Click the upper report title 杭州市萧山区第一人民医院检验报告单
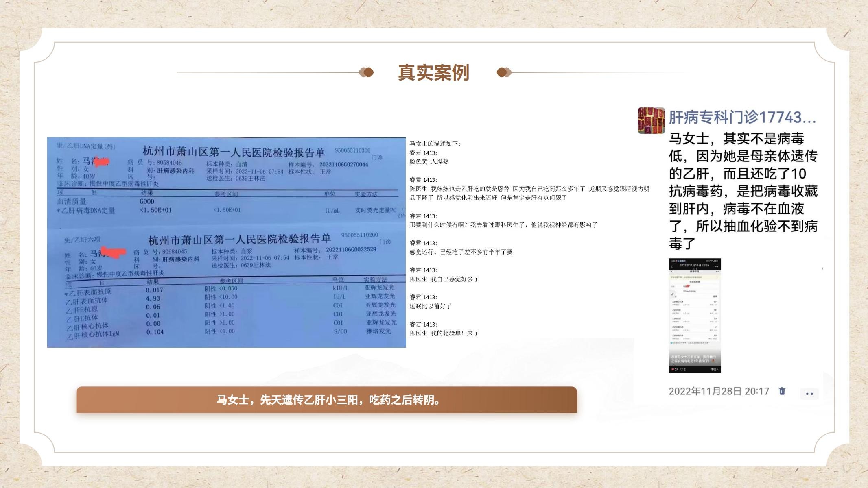Image resolution: width=868 pixels, height=488 pixels. click(234, 152)
